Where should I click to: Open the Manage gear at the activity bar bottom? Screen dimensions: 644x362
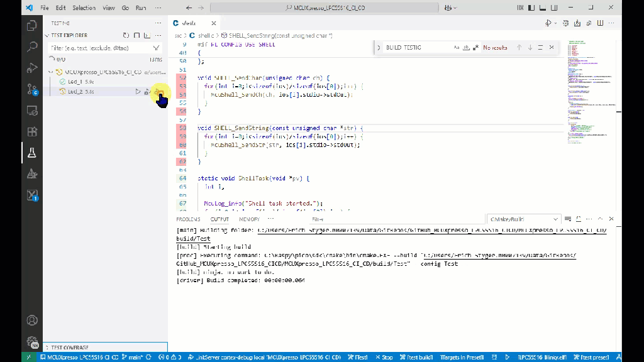pos(31,341)
